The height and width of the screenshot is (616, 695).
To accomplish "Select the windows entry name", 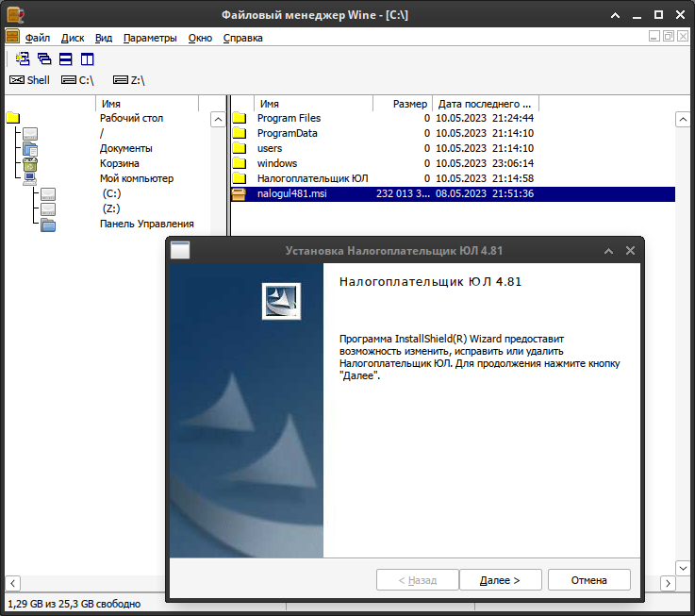I will [x=277, y=163].
